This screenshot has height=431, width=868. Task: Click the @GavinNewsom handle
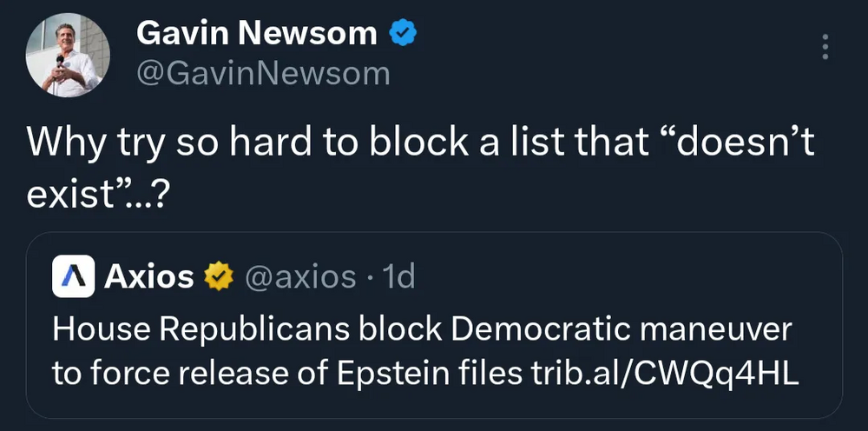[263, 75]
